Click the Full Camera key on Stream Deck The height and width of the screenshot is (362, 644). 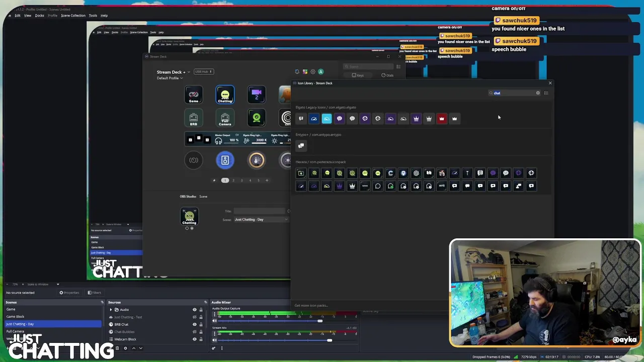click(x=225, y=118)
